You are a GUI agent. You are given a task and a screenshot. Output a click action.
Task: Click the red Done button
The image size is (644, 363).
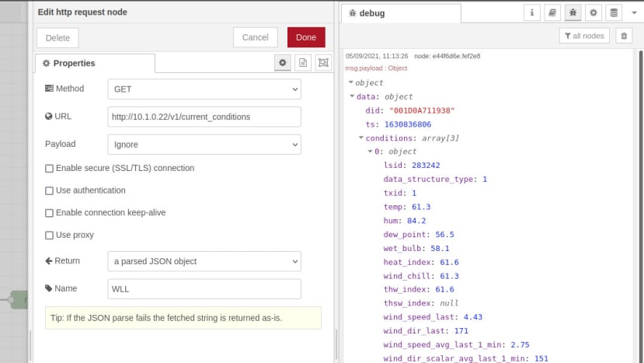tap(306, 37)
